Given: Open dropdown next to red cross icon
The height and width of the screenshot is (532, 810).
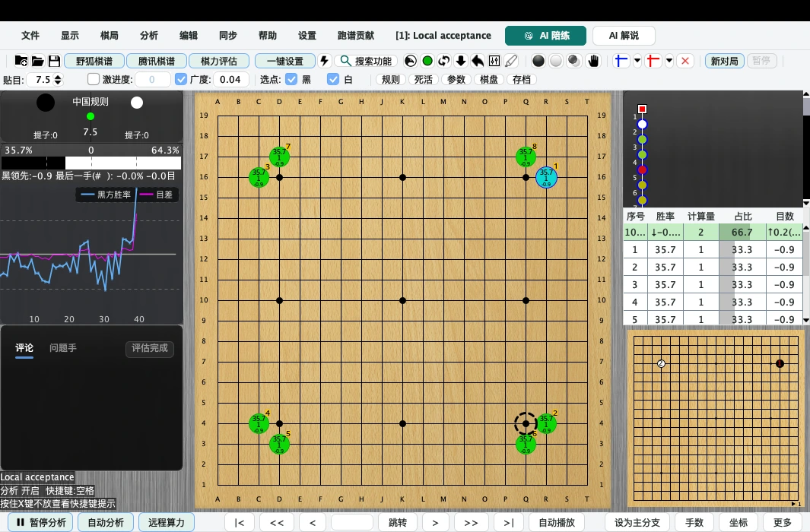Looking at the screenshot, I should coord(669,61).
